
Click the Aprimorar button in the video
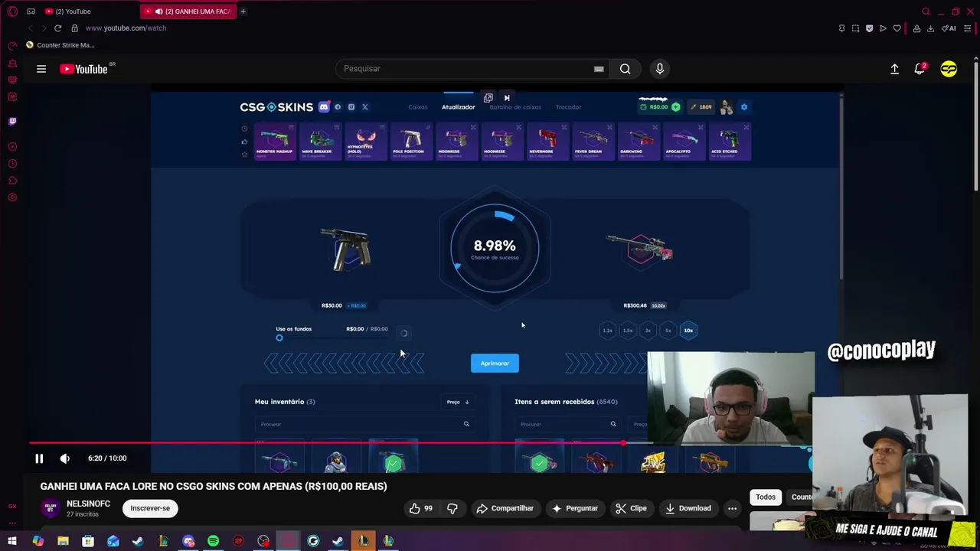(495, 364)
